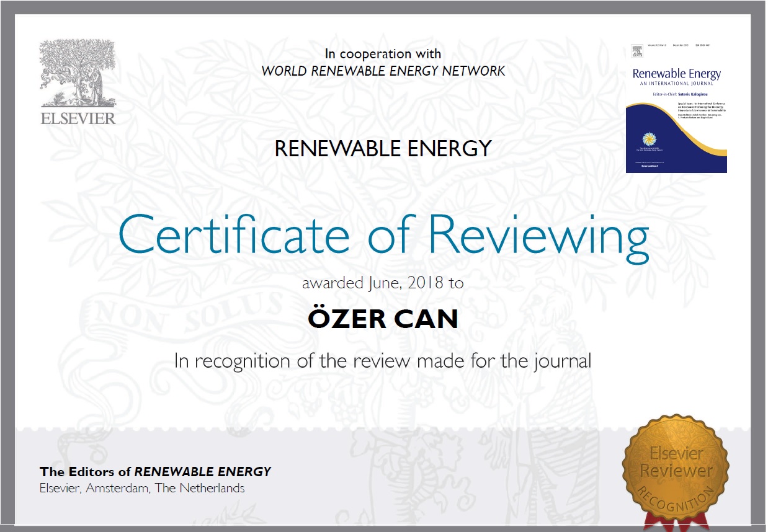Screen dimensions: 768x532
Task: Click the Elsevier tree logo
Action: click(78, 73)
